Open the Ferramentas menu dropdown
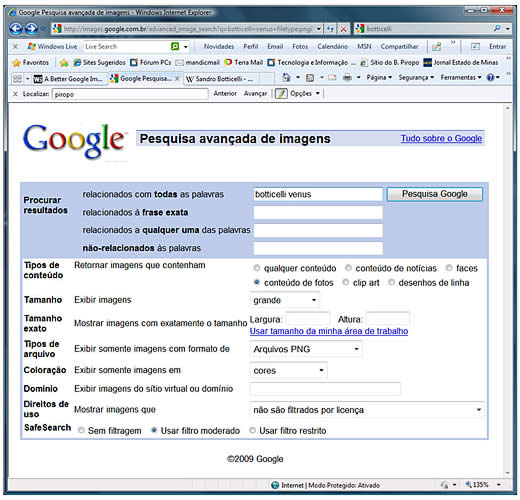The height and width of the screenshot is (500, 520). tap(461, 78)
